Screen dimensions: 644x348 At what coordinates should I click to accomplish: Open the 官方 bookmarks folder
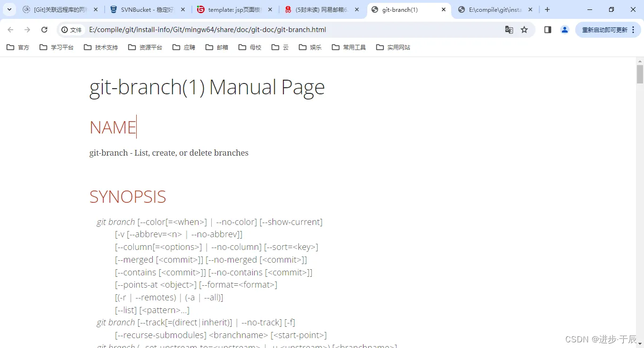coord(18,47)
